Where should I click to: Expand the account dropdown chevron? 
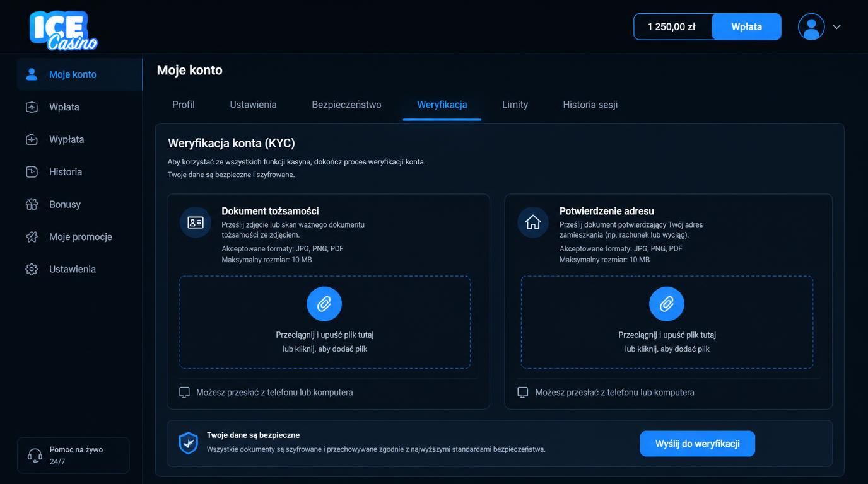836,27
